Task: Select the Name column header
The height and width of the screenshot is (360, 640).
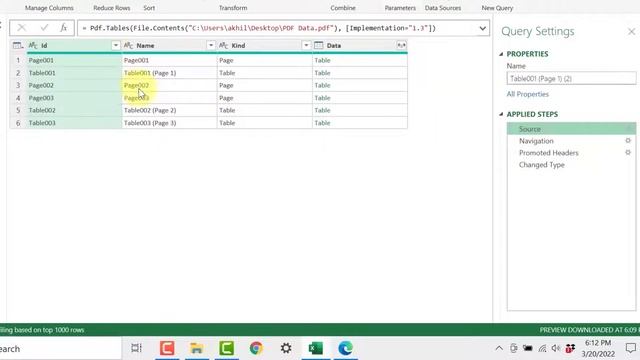Action: pos(169,45)
